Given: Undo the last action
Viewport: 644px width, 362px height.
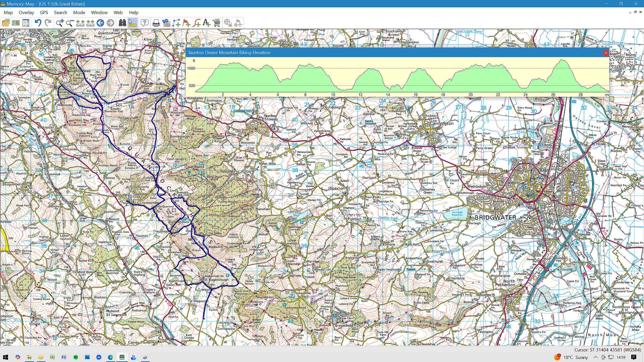Looking at the screenshot, I should (x=38, y=23).
